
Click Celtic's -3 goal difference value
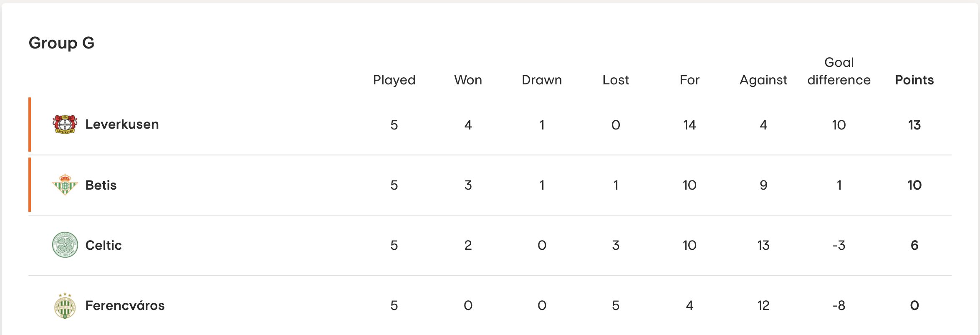pos(839,245)
